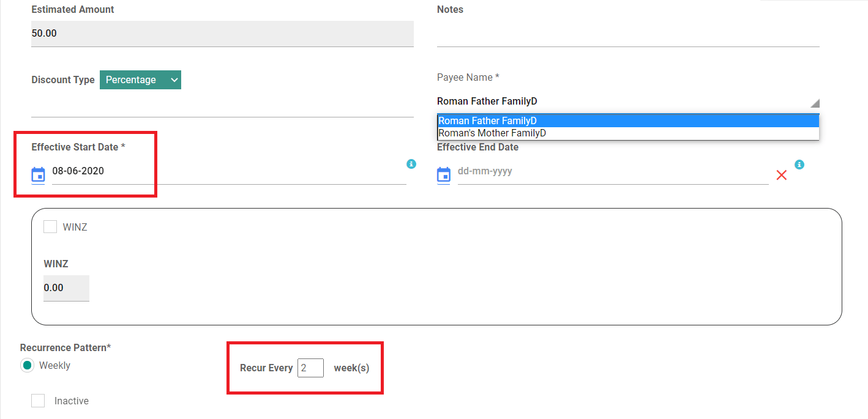Click the WINZ amount field showing 0.00
Viewport: 868px width, 419px height.
[66, 287]
